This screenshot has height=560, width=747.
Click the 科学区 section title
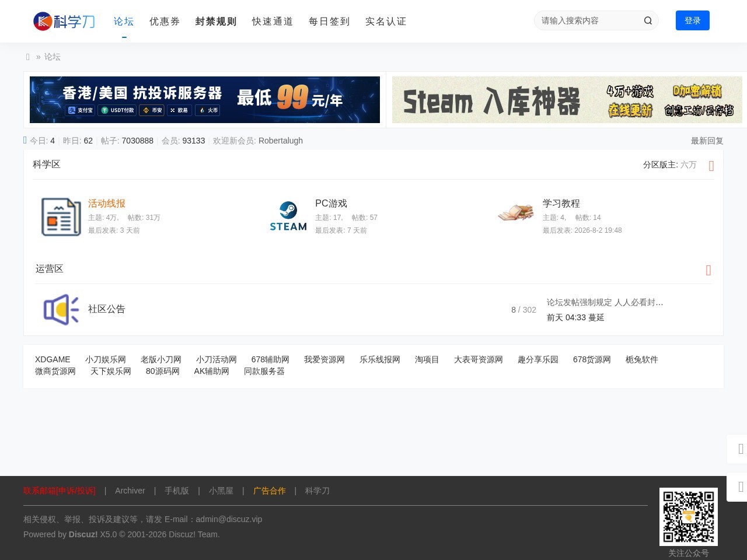tap(47, 164)
